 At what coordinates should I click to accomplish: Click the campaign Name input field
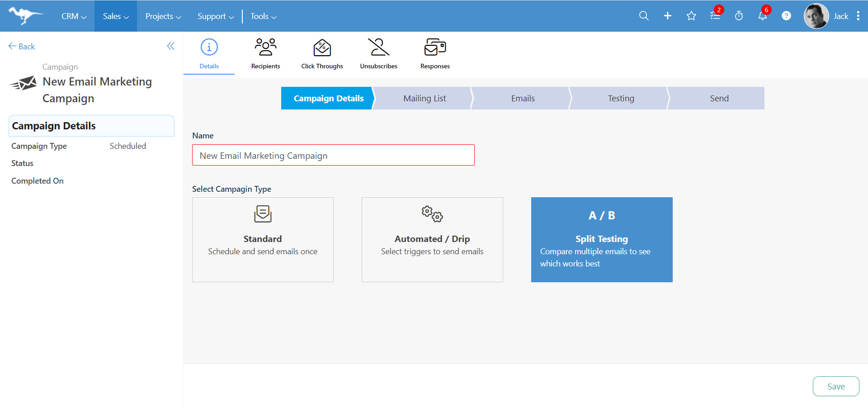coord(333,155)
